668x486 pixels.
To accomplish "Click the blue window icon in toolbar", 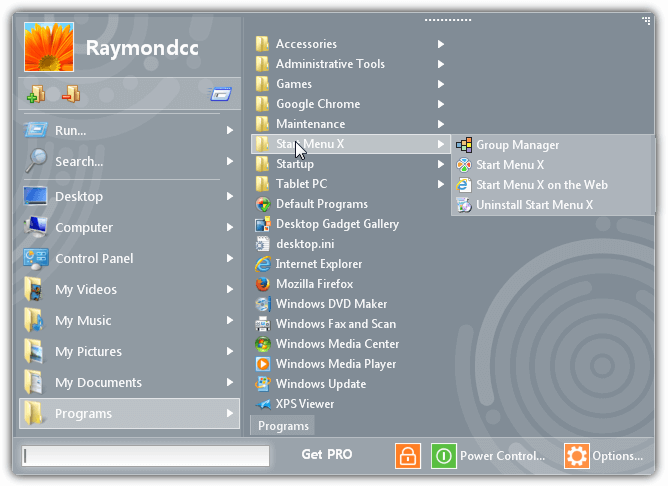I will tap(221, 94).
